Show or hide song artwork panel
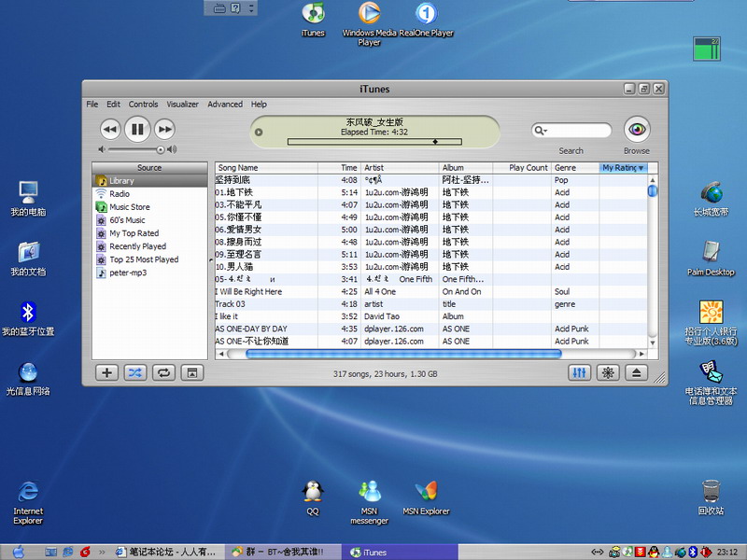747x560 pixels. pos(192,372)
